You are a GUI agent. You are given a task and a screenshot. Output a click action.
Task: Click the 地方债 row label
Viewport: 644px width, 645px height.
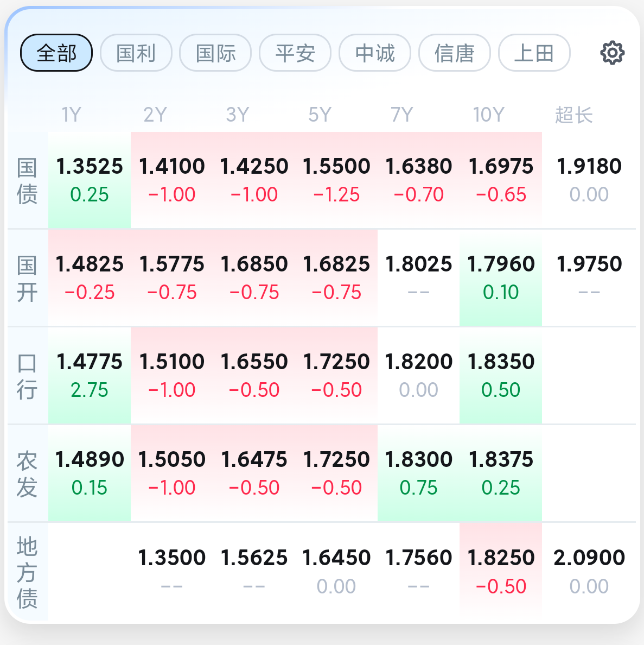(x=27, y=572)
